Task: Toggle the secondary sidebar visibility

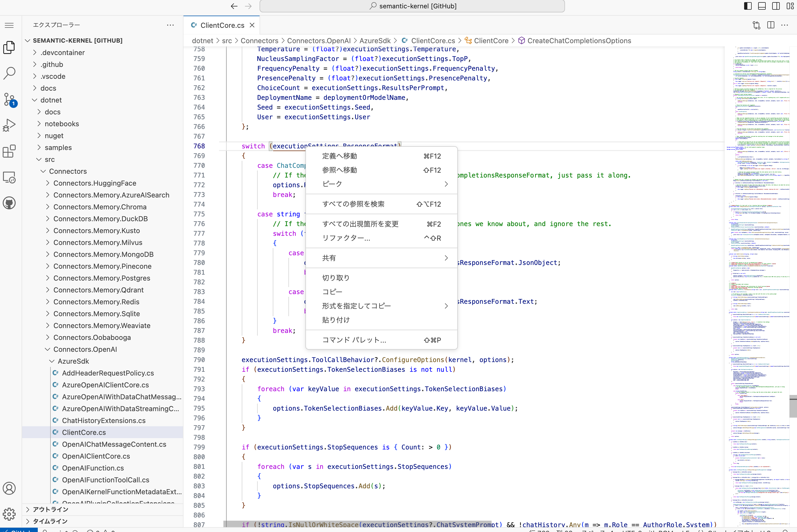Action: (x=776, y=6)
